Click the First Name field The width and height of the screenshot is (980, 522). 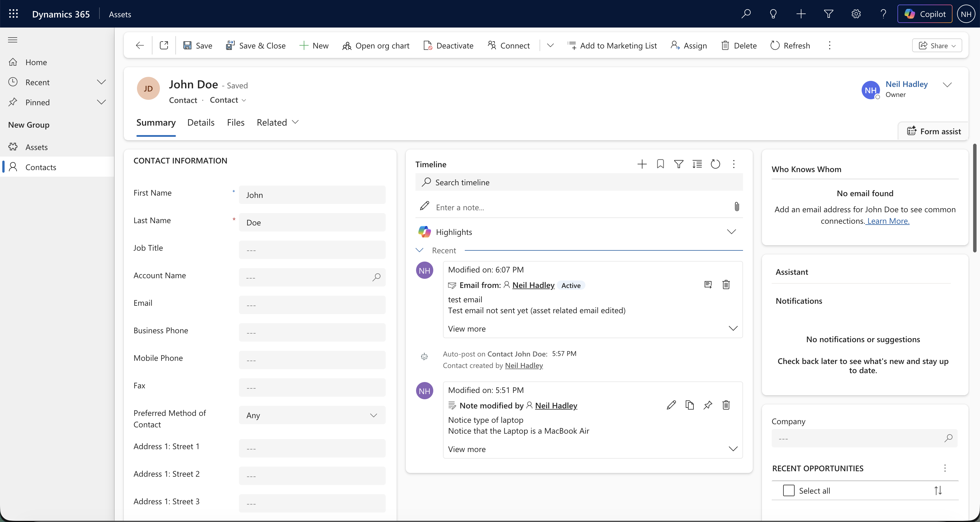pyautogui.click(x=312, y=195)
